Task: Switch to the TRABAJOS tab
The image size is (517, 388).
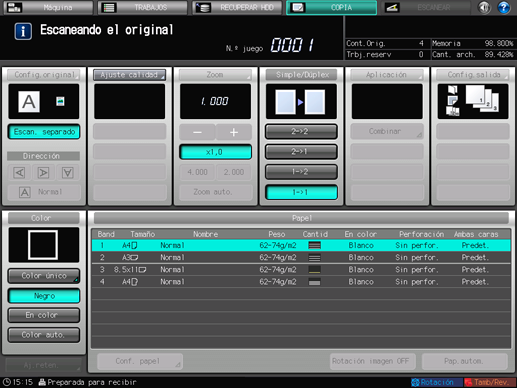Action: coord(142,7)
